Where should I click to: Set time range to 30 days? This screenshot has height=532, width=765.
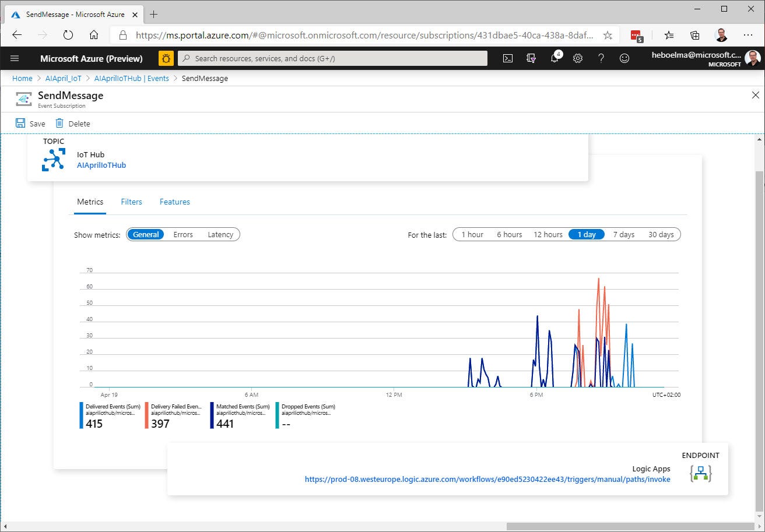click(661, 234)
